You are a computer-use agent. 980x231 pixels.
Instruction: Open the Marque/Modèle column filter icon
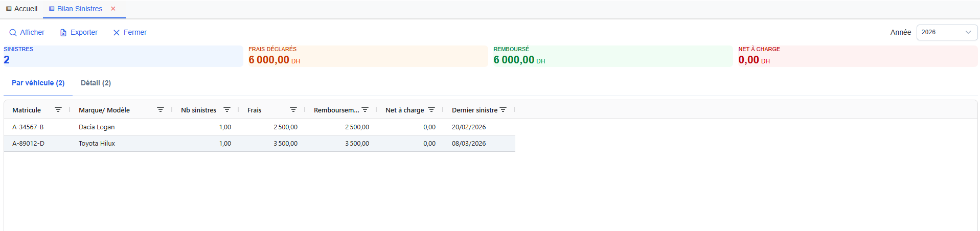coord(161,110)
